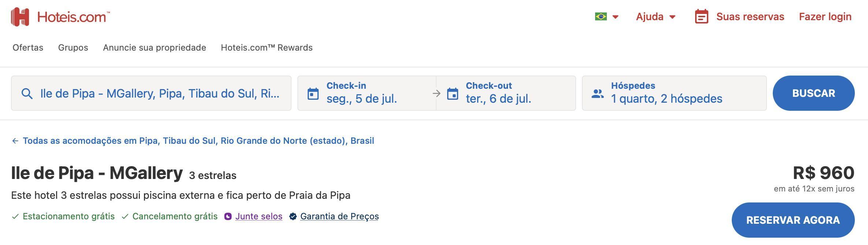Viewport: 868px width, 245px height.
Task: Open Hoteis.com Rewards page
Action: tap(267, 48)
